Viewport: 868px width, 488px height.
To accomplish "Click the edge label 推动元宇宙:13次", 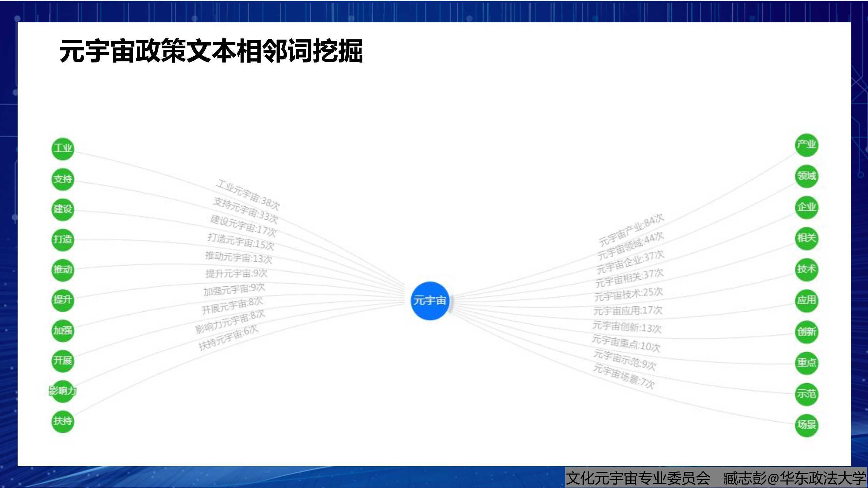I will tap(239, 257).
